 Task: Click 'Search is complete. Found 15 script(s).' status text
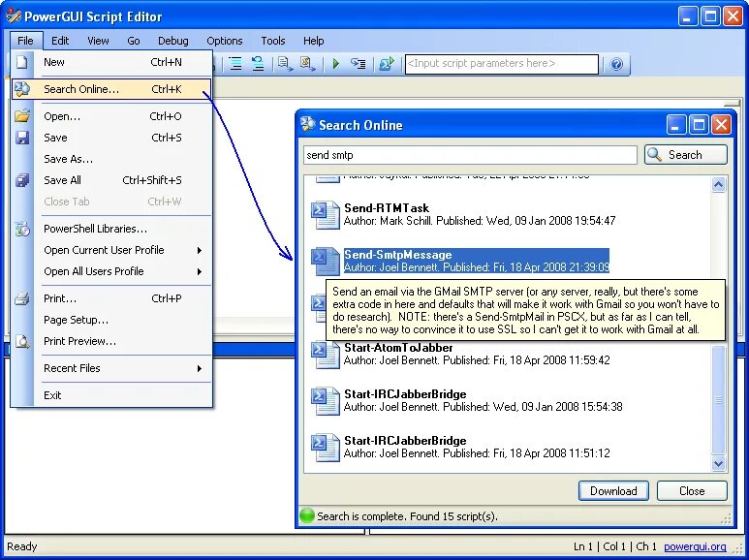(407, 516)
